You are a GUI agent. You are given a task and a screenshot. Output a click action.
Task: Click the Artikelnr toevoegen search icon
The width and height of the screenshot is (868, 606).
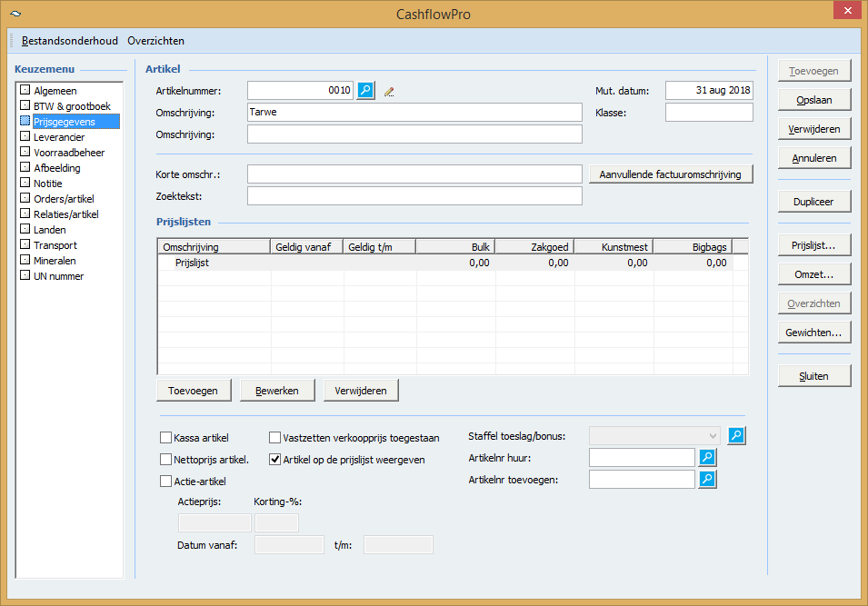tap(707, 480)
